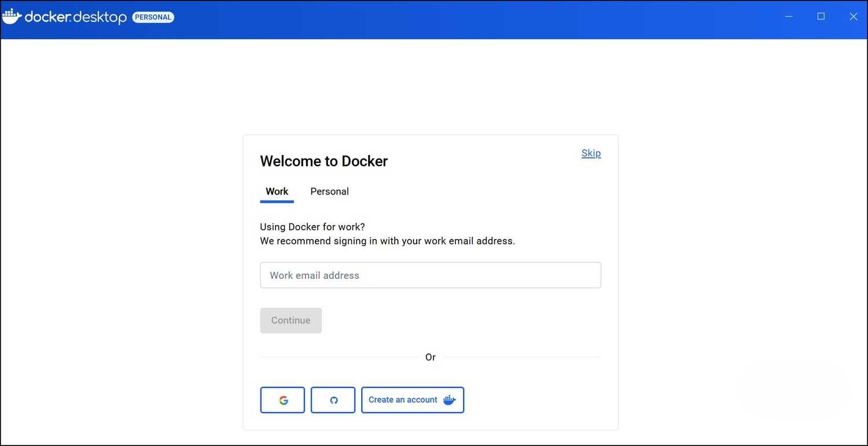
Task: Click the work email recommendation sentence
Action: point(387,241)
